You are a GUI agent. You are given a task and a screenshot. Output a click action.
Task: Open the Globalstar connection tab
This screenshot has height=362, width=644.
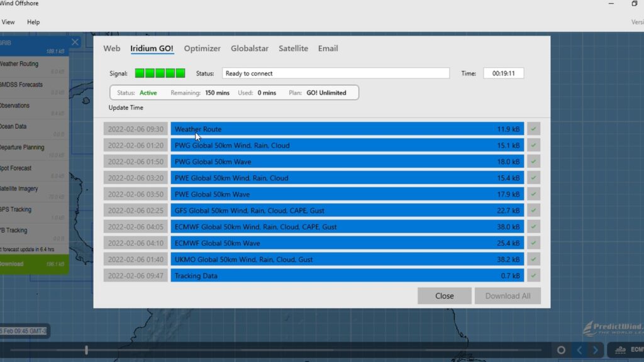pyautogui.click(x=250, y=48)
